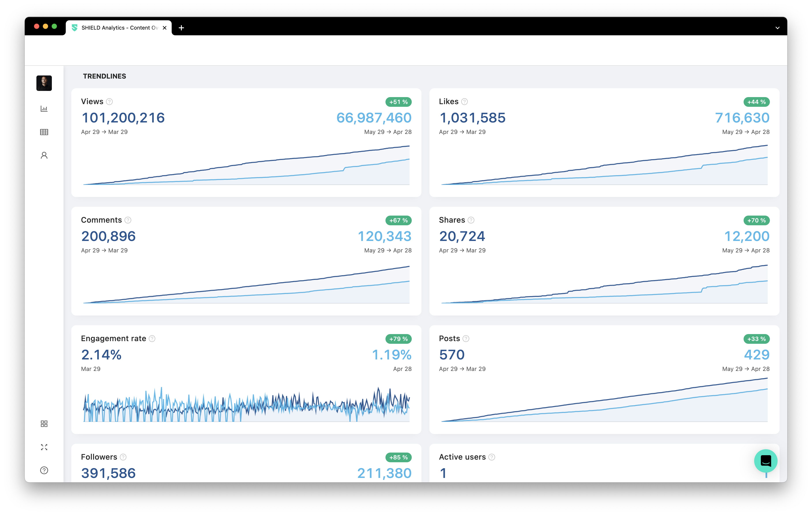Open the help question mark sidebar icon
This screenshot has width=812, height=515.
pyautogui.click(x=44, y=470)
